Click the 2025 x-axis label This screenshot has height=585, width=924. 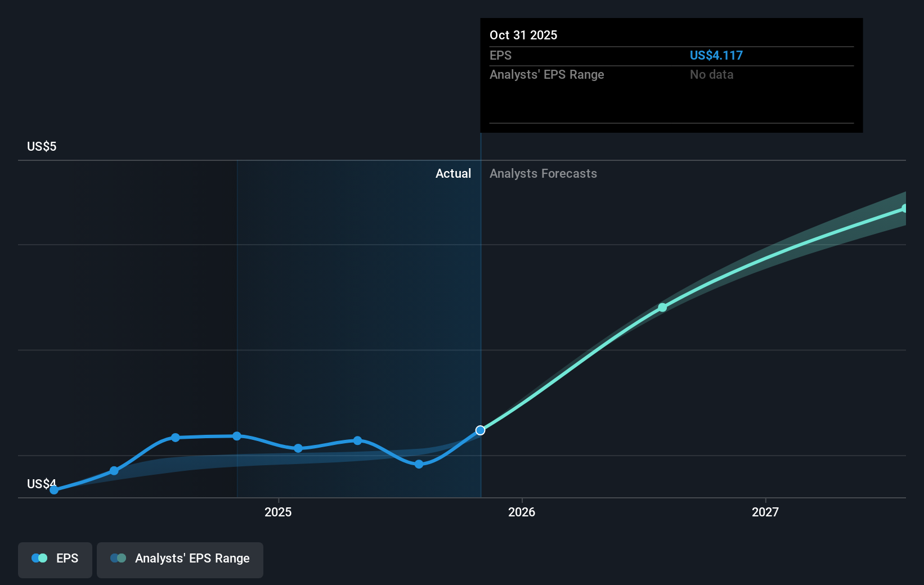278,512
